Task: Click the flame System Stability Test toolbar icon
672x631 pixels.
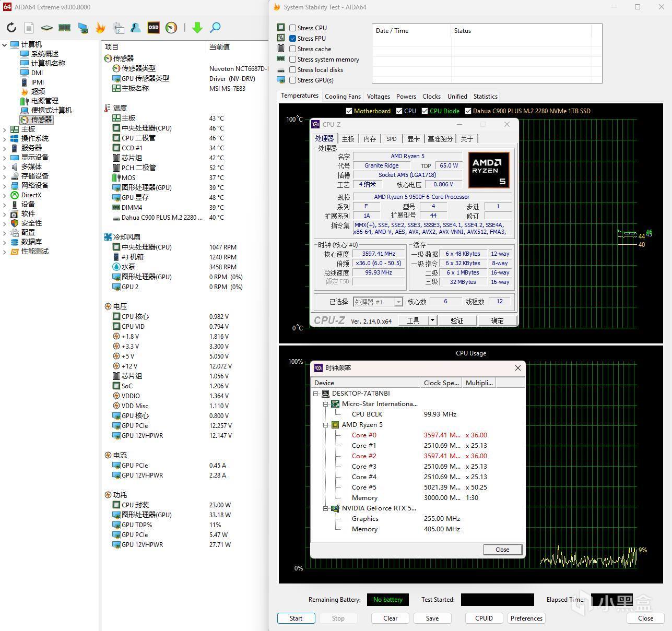Action: pos(100,28)
